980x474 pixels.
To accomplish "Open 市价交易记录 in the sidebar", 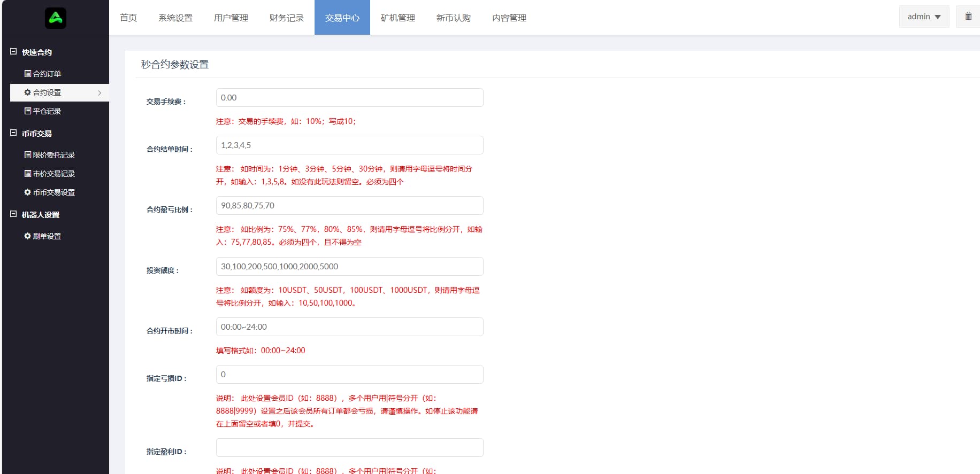I will 53,174.
